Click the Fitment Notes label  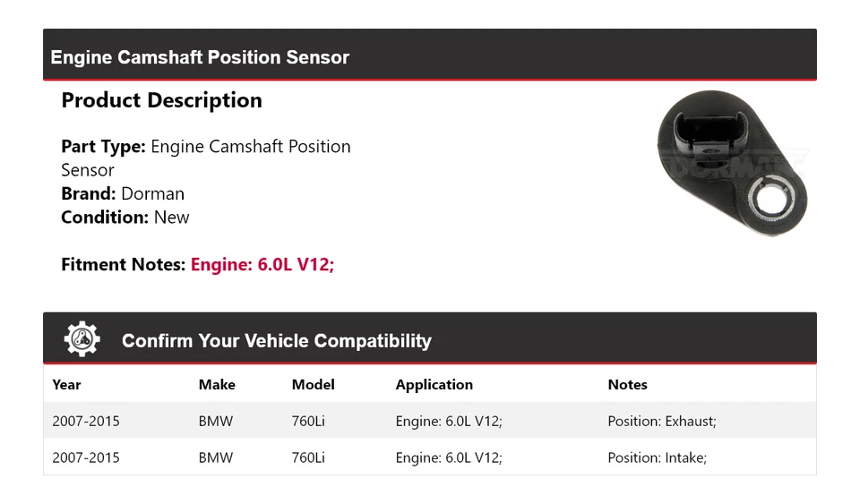(123, 264)
